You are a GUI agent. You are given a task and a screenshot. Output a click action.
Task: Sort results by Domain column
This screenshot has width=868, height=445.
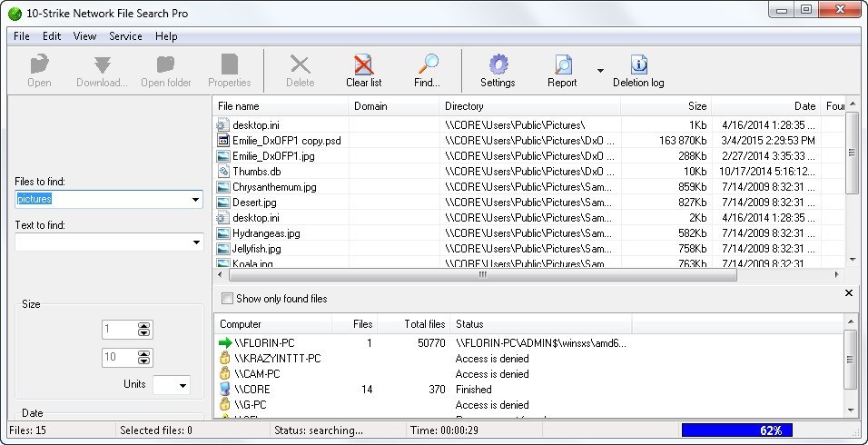tap(393, 106)
